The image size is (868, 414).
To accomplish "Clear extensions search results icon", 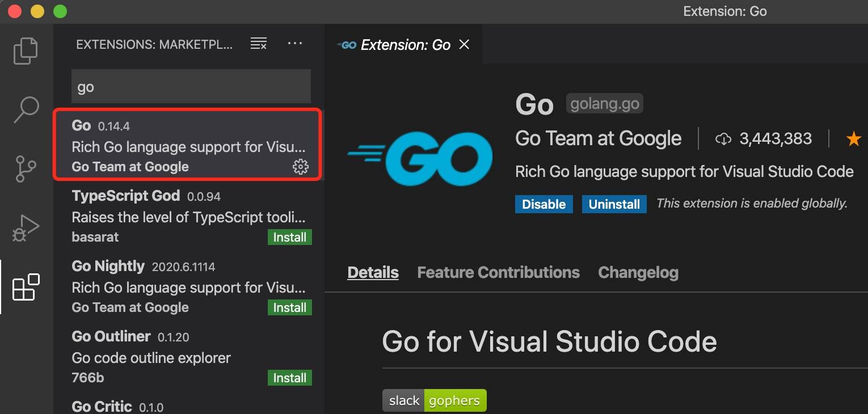I will (x=259, y=44).
